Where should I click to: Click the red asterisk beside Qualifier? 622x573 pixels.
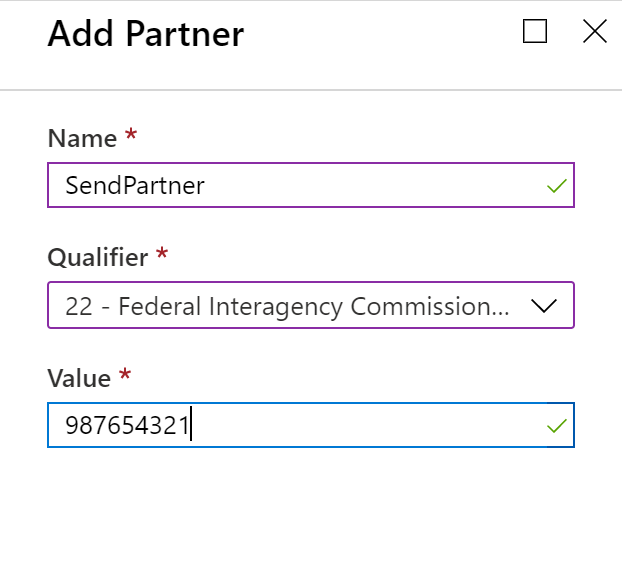click(162, 255)
